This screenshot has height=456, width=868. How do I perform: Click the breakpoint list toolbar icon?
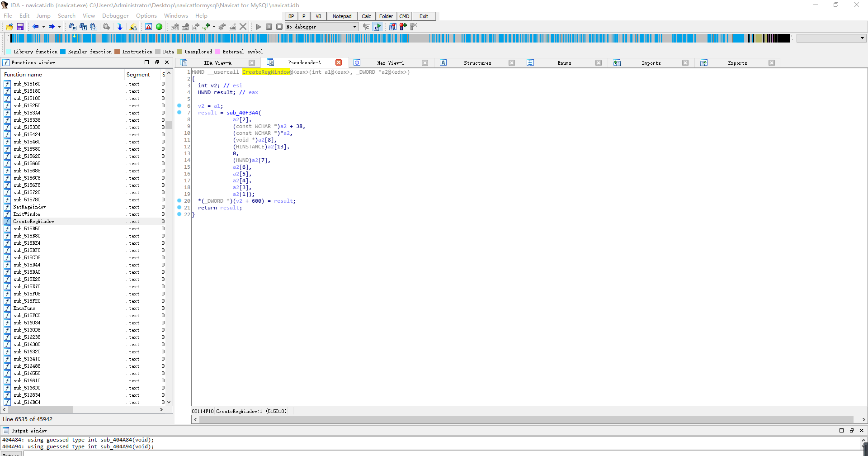coord(393,27)
